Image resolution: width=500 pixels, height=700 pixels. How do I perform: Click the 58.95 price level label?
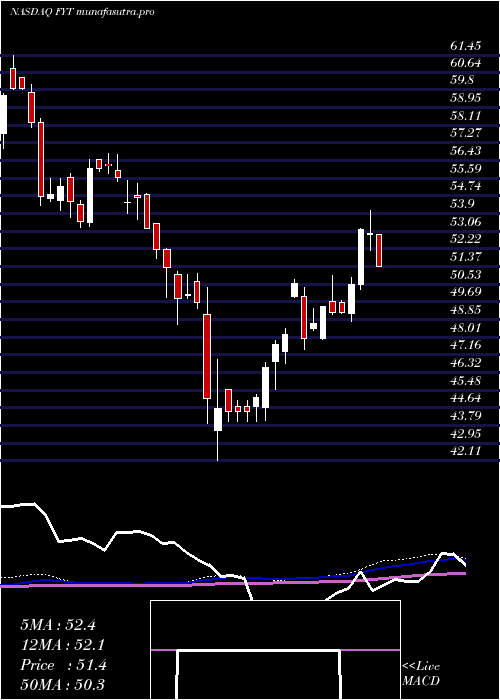tap(466, 98)
